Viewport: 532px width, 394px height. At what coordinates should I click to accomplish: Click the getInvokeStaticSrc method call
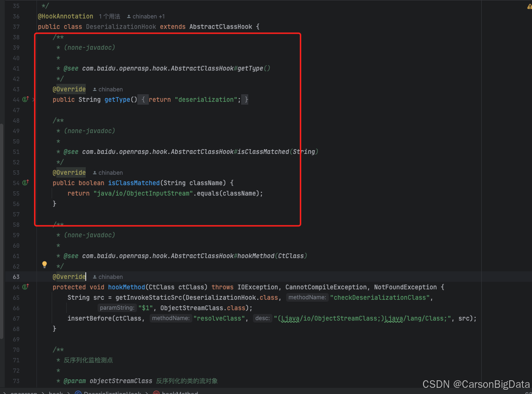pos(149,298)
